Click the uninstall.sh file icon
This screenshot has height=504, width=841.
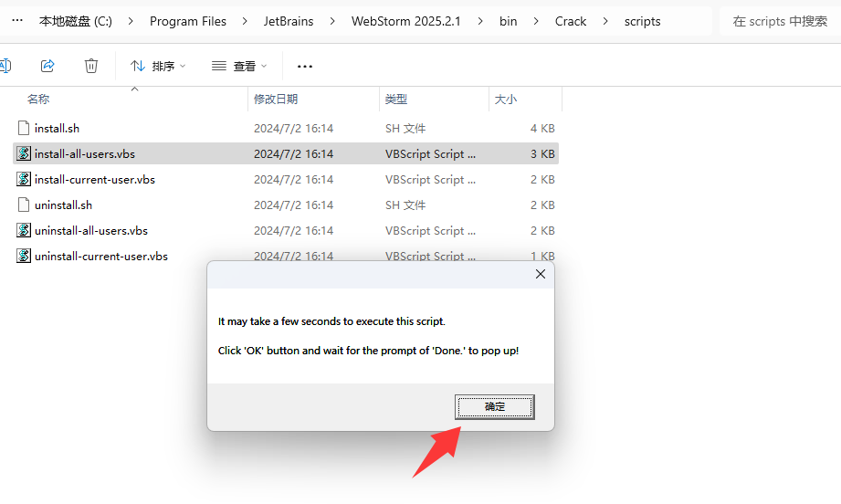(24, 205)
